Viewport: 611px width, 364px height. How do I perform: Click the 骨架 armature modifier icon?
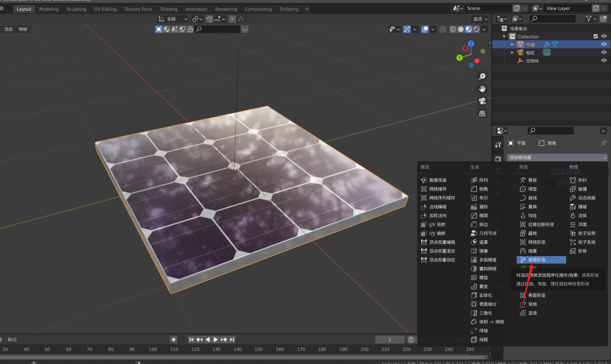[x=523, y=180]
